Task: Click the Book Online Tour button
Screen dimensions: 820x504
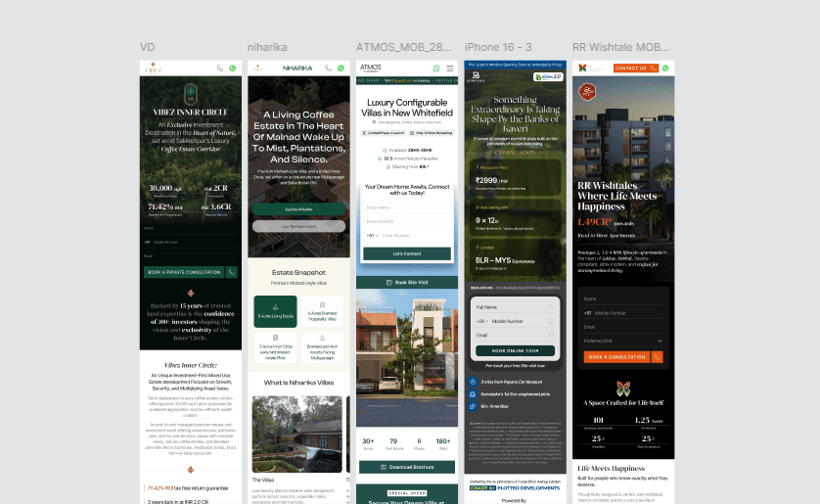Action: [x=515, y=350]
